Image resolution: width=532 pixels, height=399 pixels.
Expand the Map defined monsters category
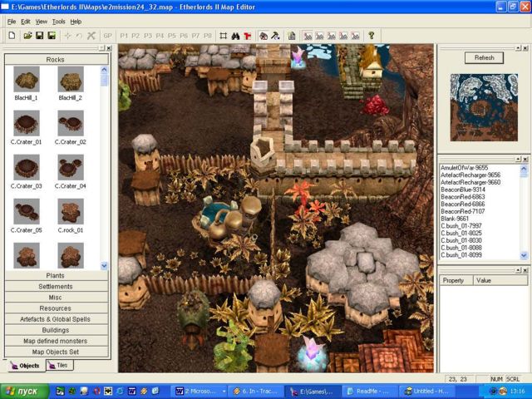57,341
